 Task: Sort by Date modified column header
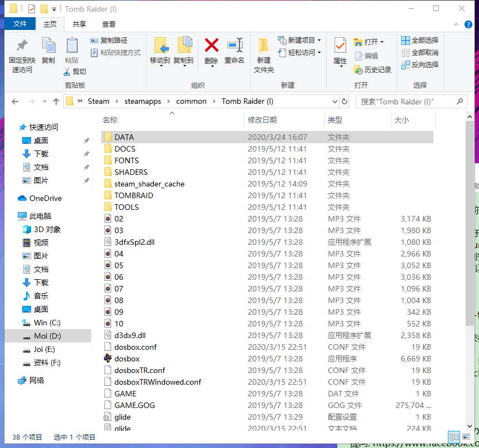click(262, 120)
